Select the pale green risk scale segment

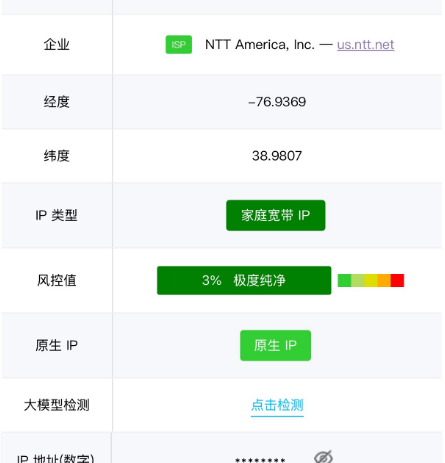(357, 280)
